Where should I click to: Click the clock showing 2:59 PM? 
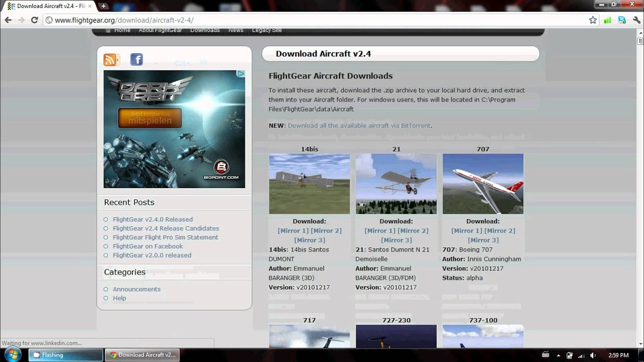click(x=619, y=355)
